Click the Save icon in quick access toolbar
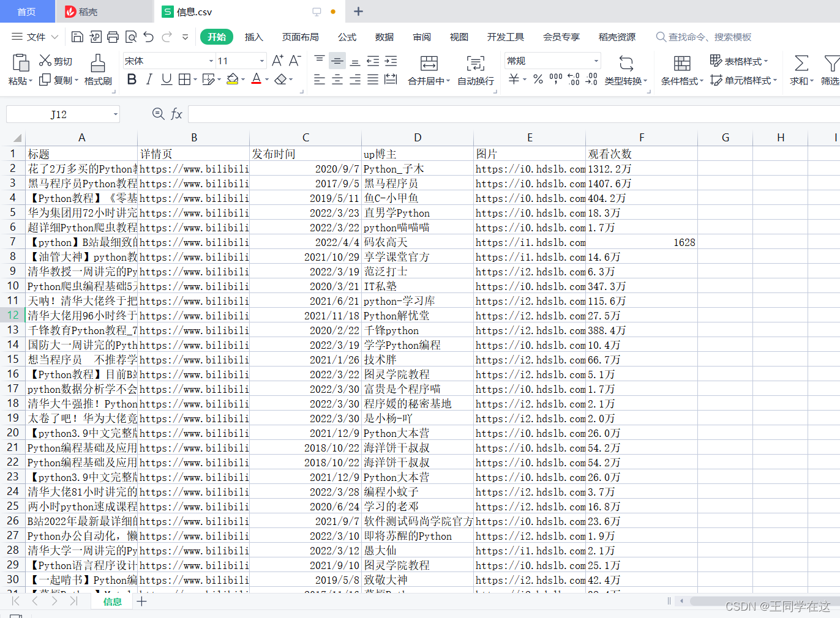The image size is (840, 618). (x=77, y=37)
